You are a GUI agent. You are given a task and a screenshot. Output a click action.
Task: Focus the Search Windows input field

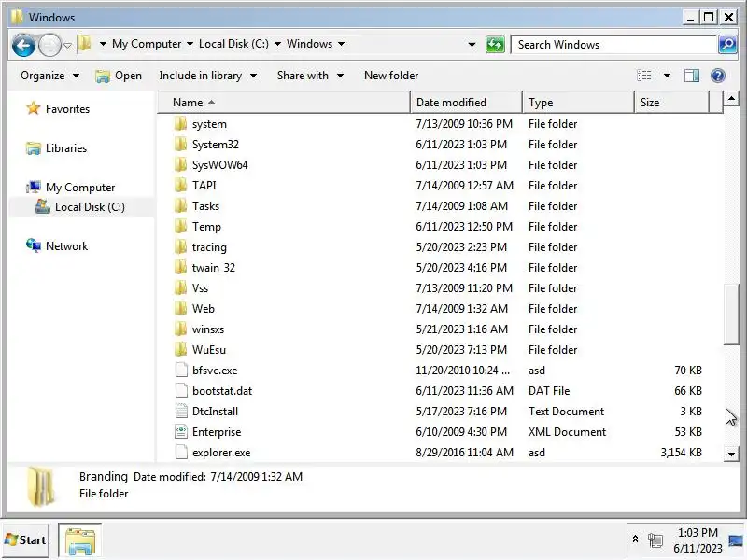pyautogui.click(x=613, y=45)
